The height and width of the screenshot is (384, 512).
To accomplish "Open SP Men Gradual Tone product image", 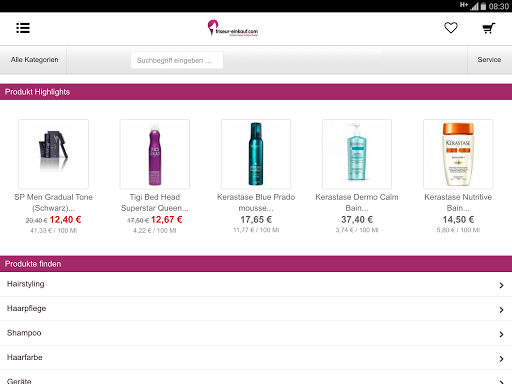I will (54, 154).
